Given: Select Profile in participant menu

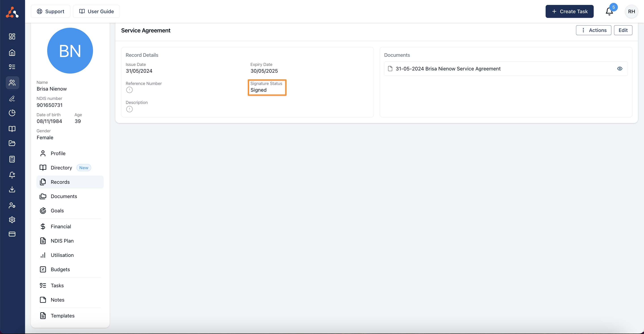Looking at the screenshot, I should [x=70, y=154].
